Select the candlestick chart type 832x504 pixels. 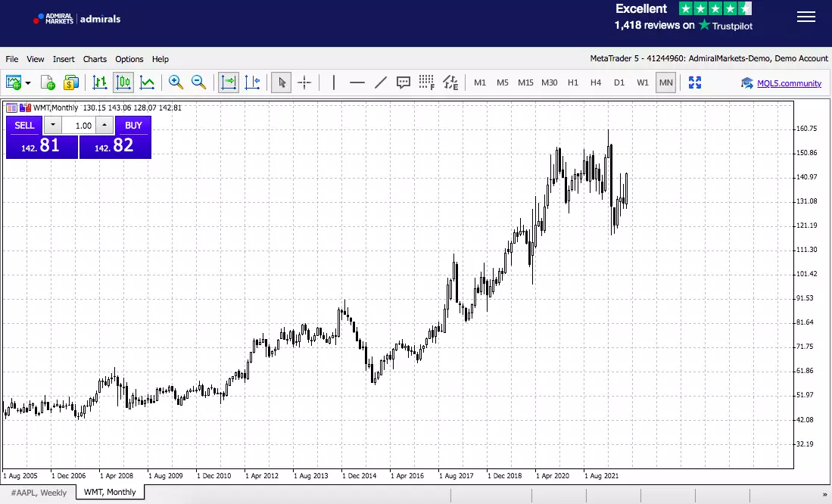coord(123,82)
